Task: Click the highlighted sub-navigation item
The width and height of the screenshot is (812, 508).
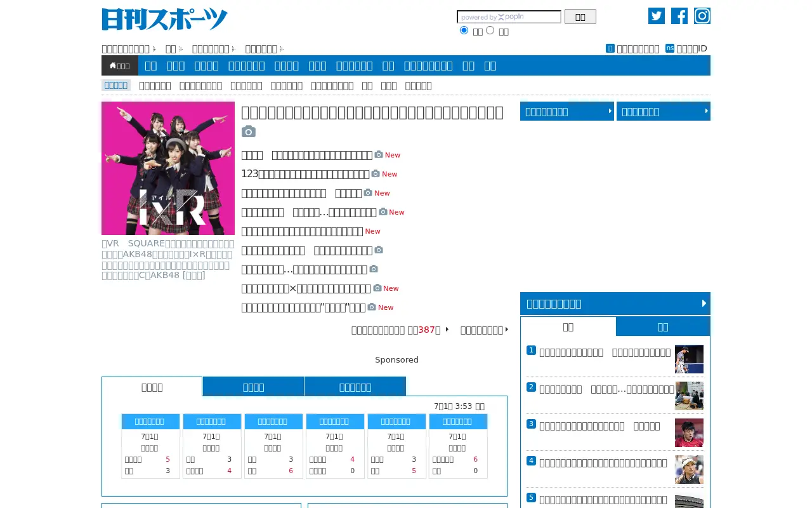Action: click(x=116, y=85)
